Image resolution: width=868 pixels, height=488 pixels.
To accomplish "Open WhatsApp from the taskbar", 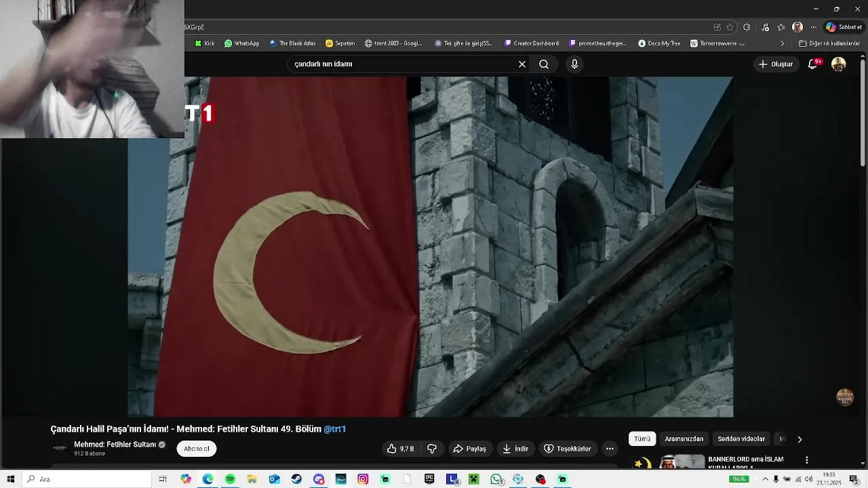I will point(496,479).
